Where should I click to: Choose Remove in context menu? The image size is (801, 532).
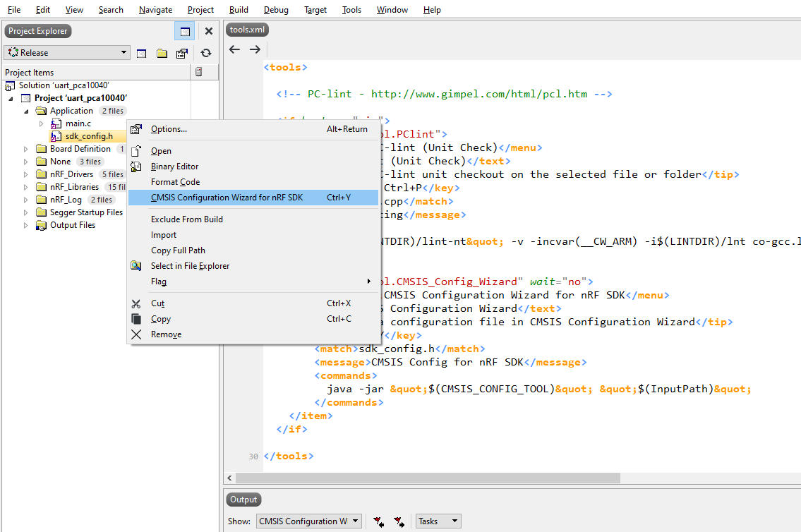pyautogui.click(x=253, y=334)
